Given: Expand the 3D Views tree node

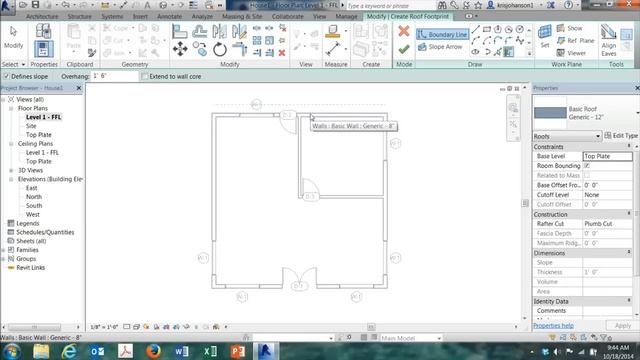Looking at the screenshot, I should [11, 170].
